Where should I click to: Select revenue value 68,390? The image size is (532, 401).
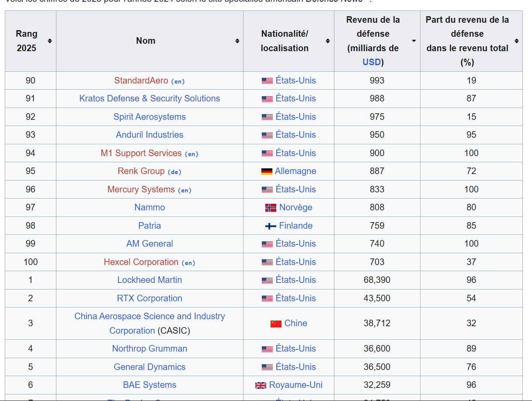tap(377, 280)
